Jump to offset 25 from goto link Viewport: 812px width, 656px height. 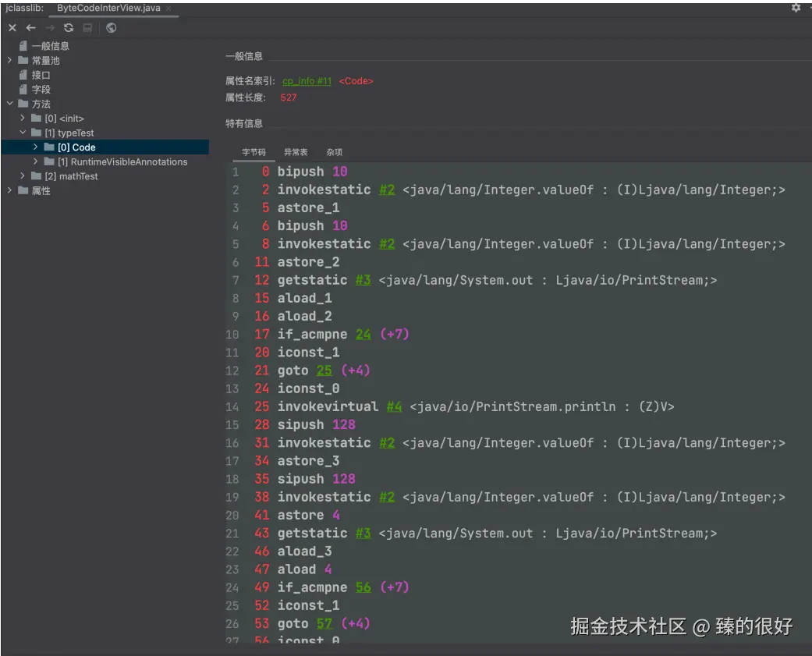click(324, 371)
